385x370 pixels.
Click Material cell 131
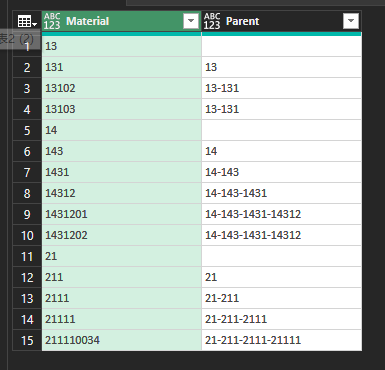click(122, 67)
